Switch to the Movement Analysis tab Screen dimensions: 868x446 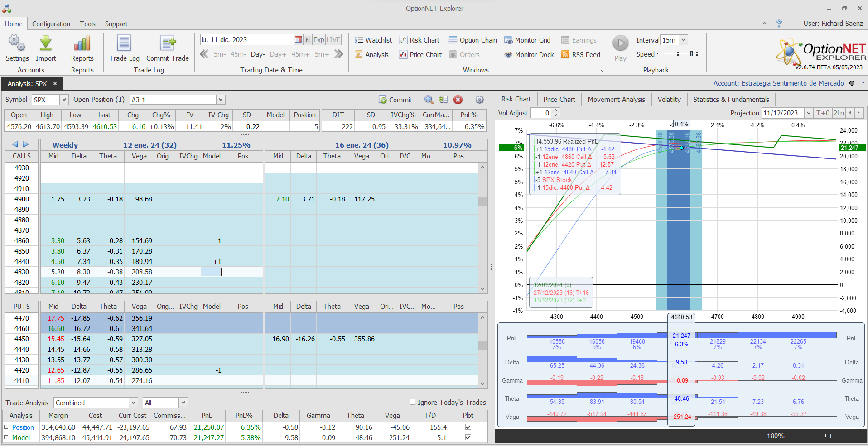click(x=616, y=100)
